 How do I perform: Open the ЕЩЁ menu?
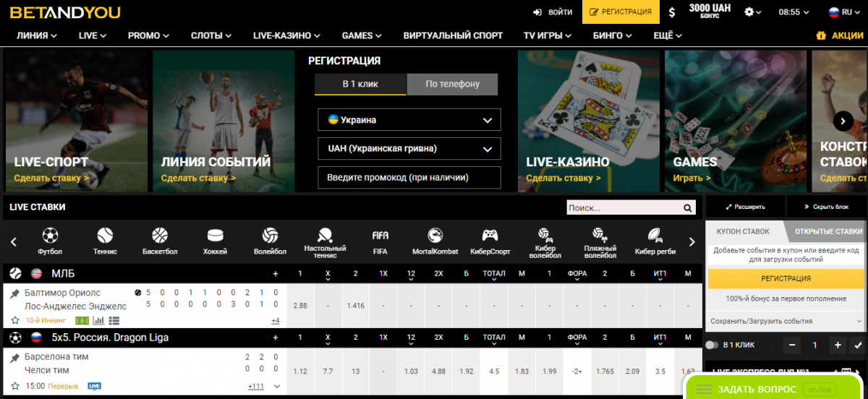668,35
